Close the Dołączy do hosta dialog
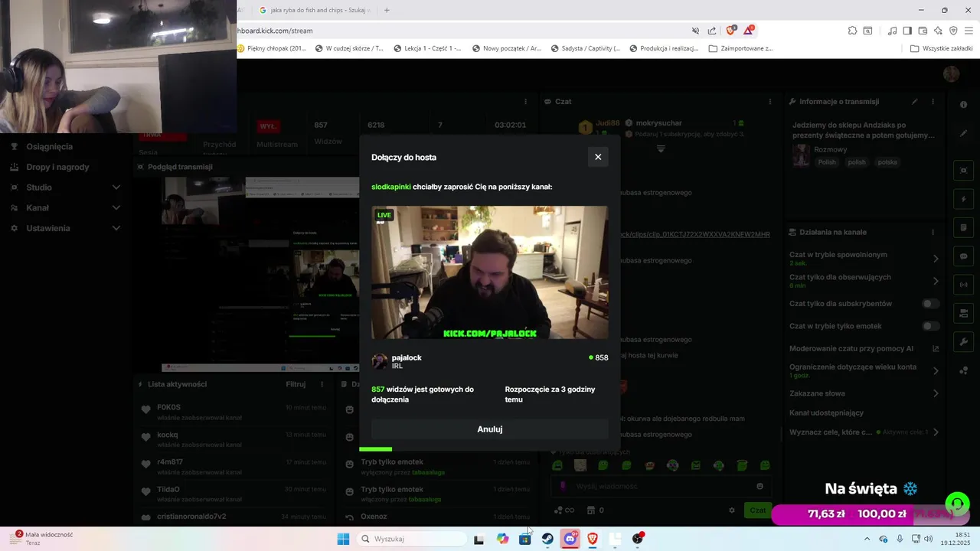 click(x=598, y=157)
